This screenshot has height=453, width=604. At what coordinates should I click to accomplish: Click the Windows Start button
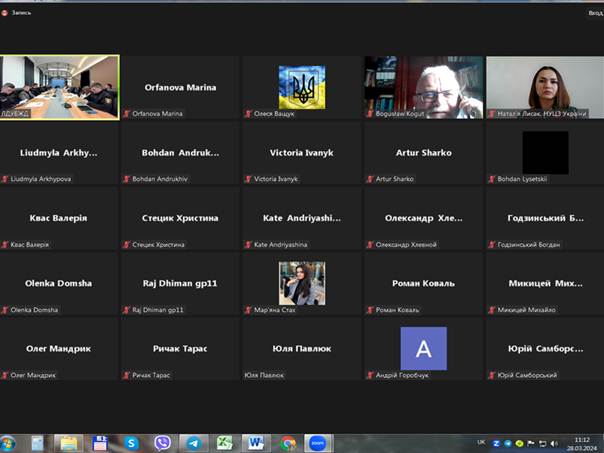pos(9,442)
